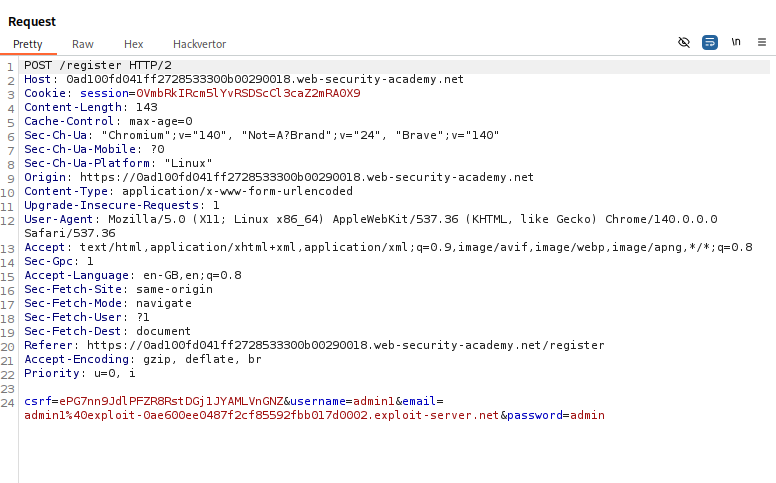Click line number 24 in gutter
776x483 pixels.
[10, 401]
